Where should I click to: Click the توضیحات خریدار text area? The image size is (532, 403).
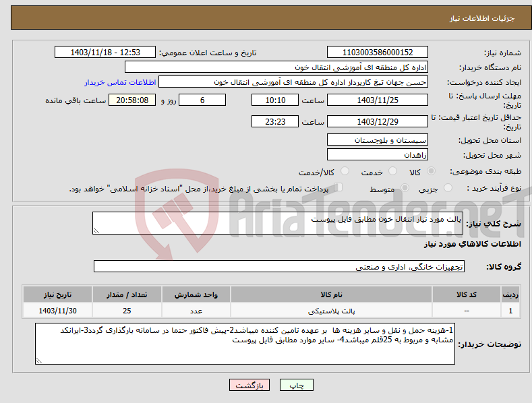tap(245, 344)
